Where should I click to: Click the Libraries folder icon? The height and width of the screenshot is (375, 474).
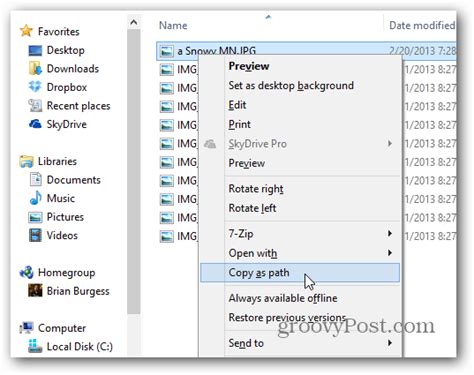coord(26,161)
